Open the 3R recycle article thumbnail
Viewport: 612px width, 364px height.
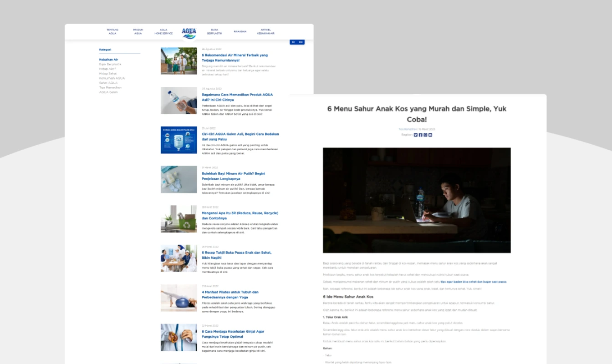[179, 219]
